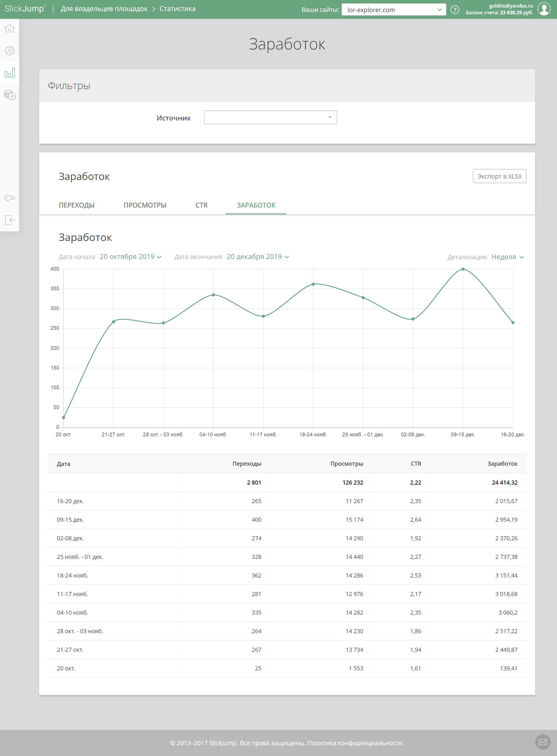Click the Экспорт в XLSX button
Image resolution: width=557 pixels, height=756 pixels.
click(499, 177)
